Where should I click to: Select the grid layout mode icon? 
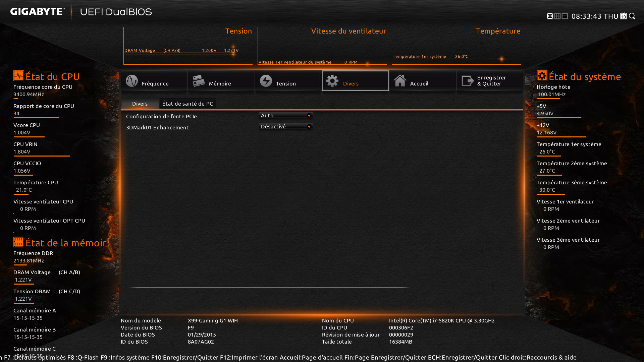click(x=557, y=16)
